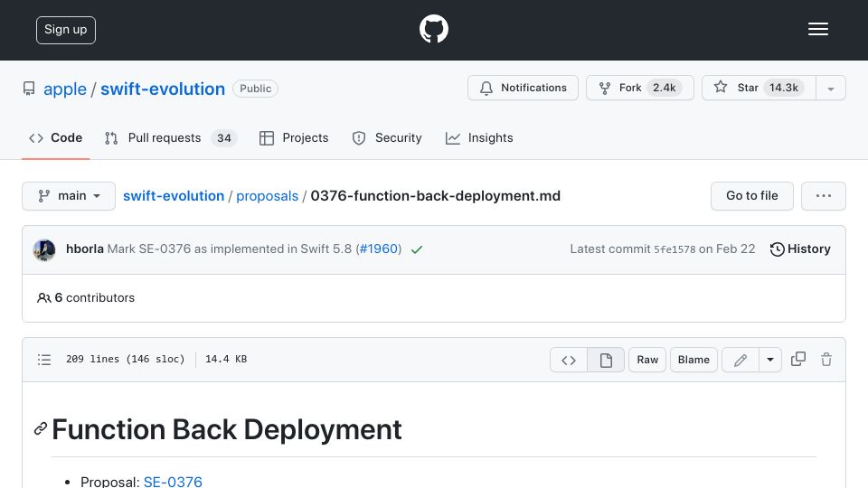868x488 pixels.
Task: Click the Sign up button
Action: coord(66,30)
